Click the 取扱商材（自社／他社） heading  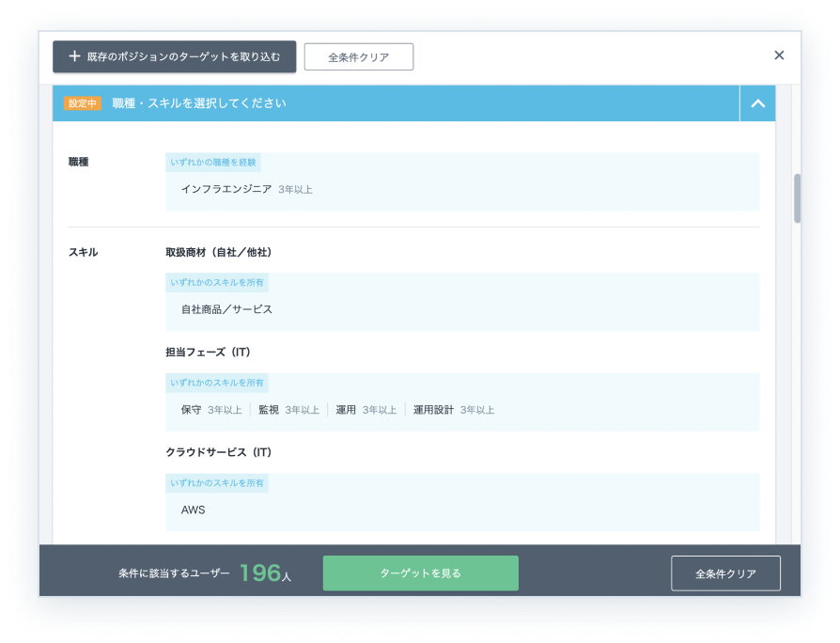219,252
